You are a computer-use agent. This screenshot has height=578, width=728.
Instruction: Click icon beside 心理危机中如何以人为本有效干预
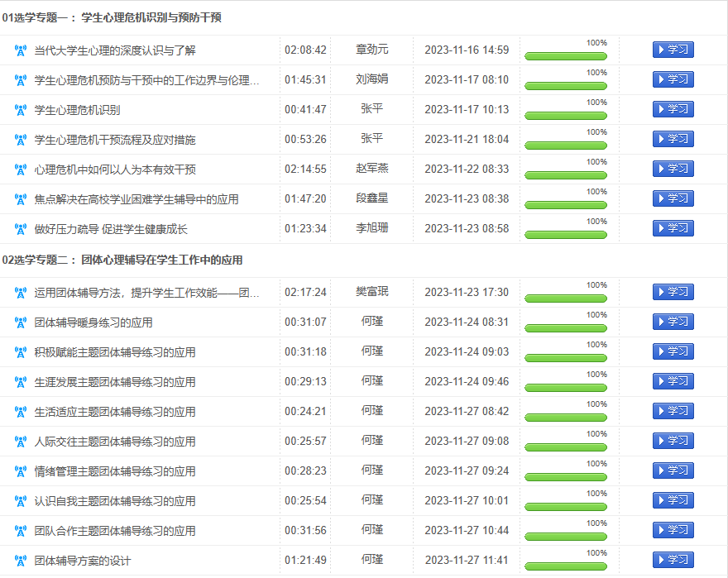click(21, 170)
